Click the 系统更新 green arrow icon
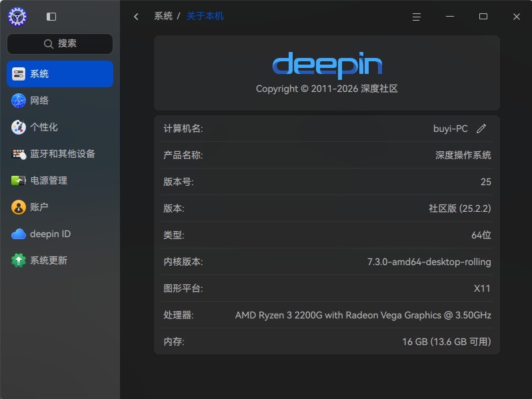This screenshot has width=532, height=399. point(19,260)
